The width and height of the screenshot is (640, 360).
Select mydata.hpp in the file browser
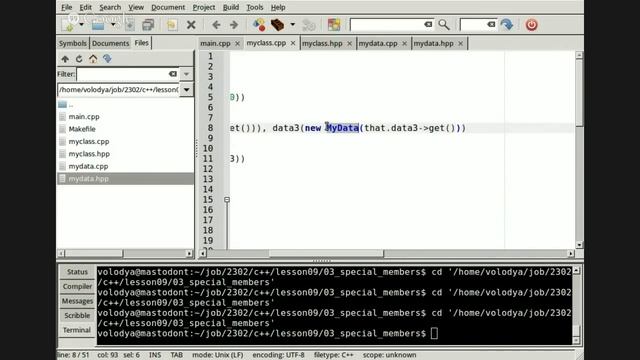[x=125, y=179]
